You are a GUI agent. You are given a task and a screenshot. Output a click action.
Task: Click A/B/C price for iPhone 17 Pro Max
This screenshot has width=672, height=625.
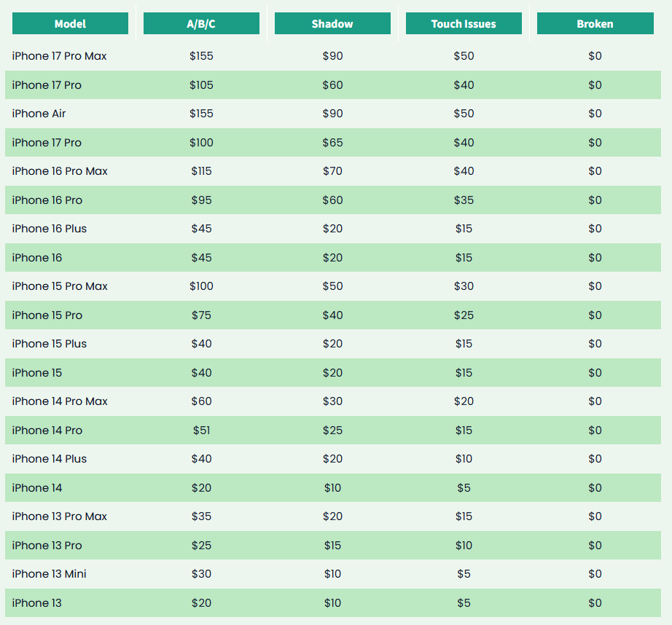(x=201, y=56)
